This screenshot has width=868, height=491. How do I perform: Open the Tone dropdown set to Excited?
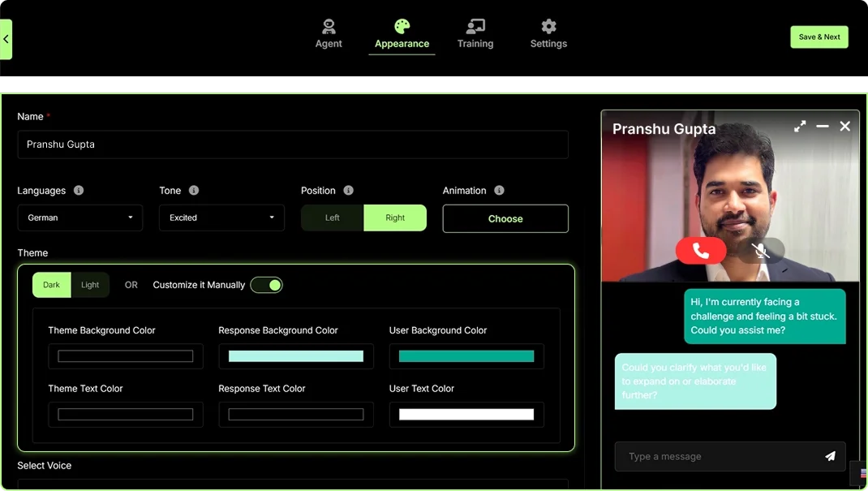point(222,218)
